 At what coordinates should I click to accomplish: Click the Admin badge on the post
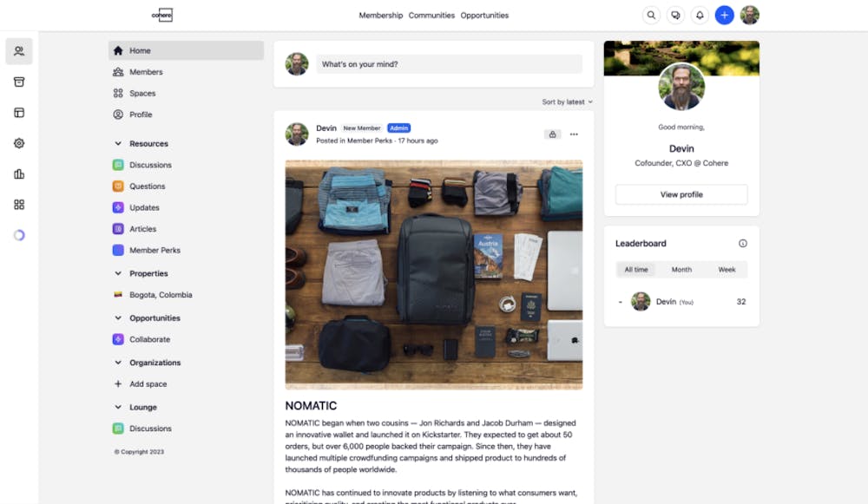pos(398,128)
